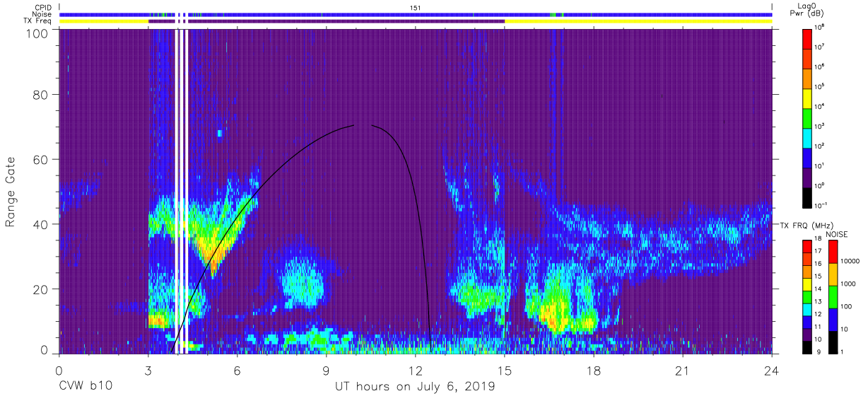Click red top segment of Lag0 Pwr colorbar

click(807, 38)
